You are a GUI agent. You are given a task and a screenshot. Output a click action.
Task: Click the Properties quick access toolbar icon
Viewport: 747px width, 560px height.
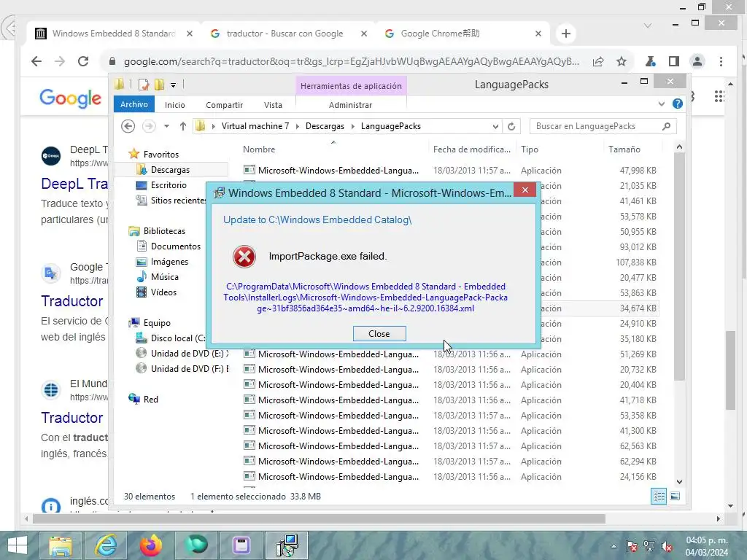(143, 85)
